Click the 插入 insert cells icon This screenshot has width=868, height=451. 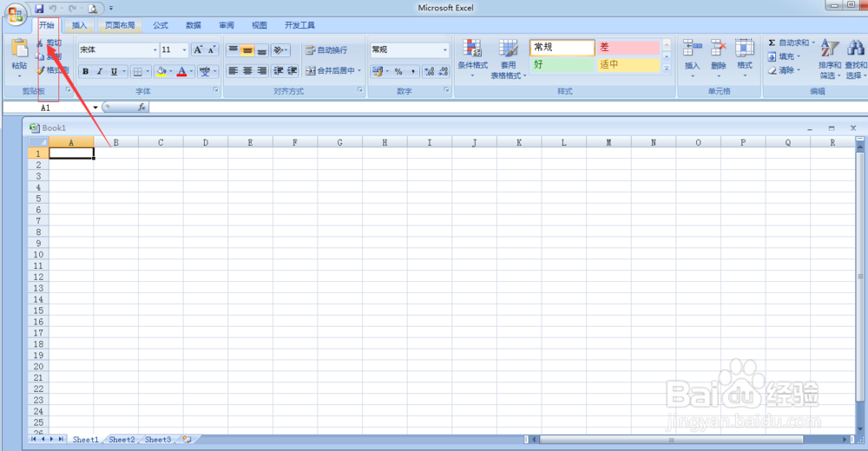692,49
